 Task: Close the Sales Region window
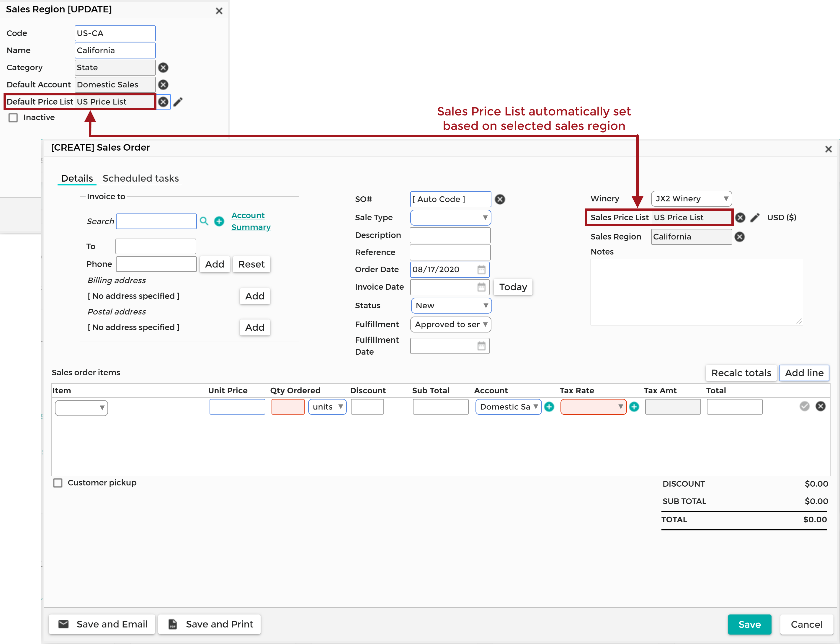click(219, 11)
